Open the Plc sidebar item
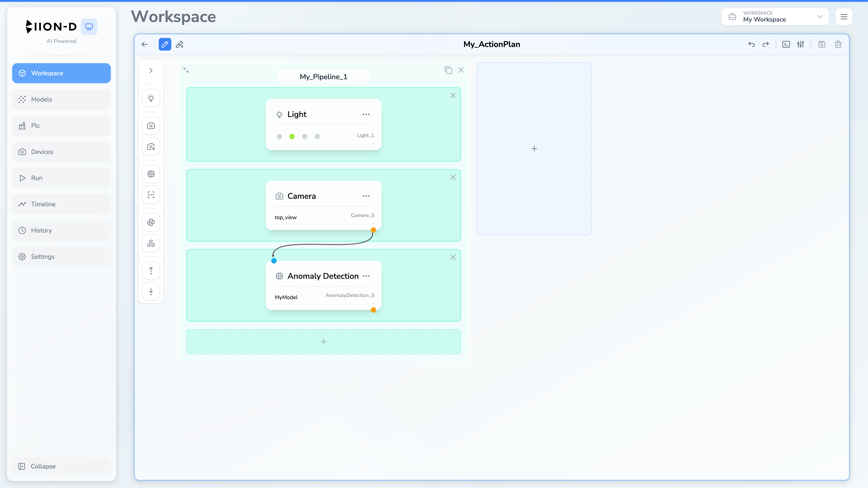 click(61, 126)
